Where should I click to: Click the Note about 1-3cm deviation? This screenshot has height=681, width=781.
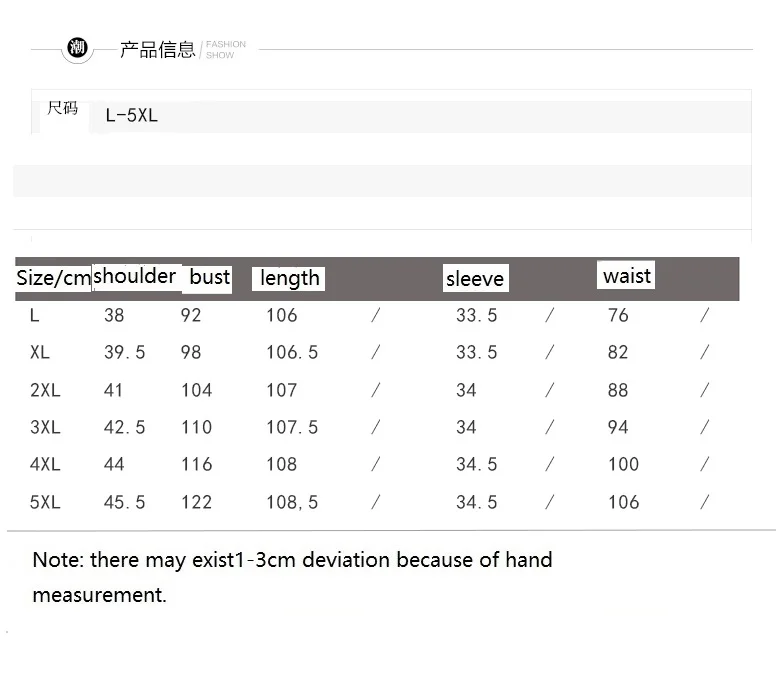292,577
